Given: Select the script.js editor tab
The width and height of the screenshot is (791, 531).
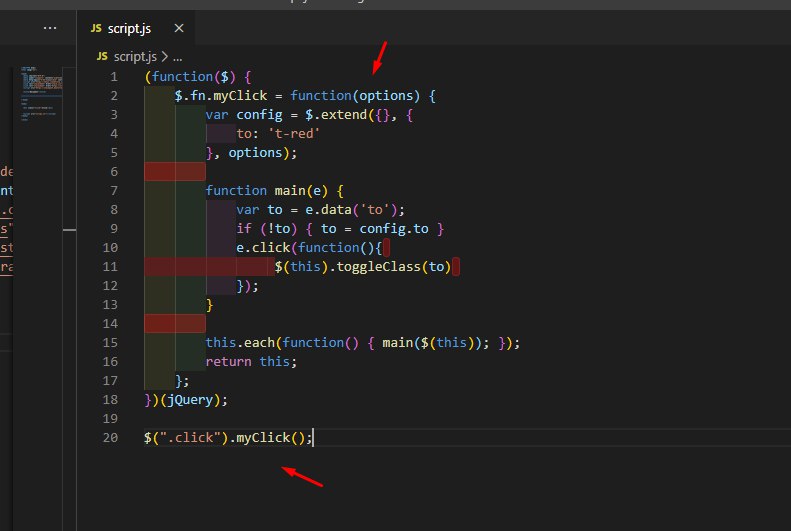Looking at the screenshot, I should coord(135,28).
